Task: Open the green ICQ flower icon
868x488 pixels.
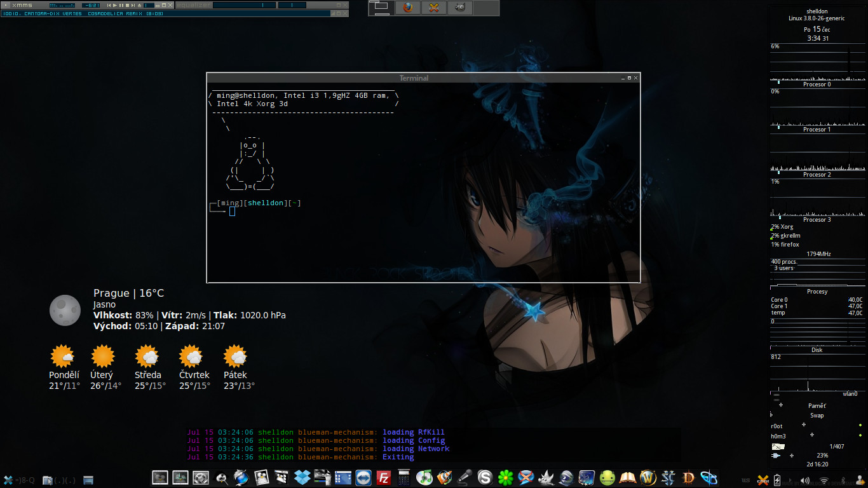Action: 505,477
